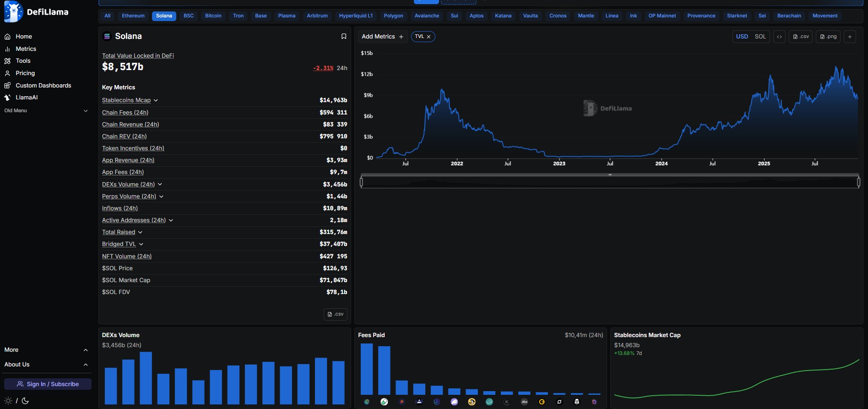
Task: Expand the Old Menu section
Action: (85, 111)
